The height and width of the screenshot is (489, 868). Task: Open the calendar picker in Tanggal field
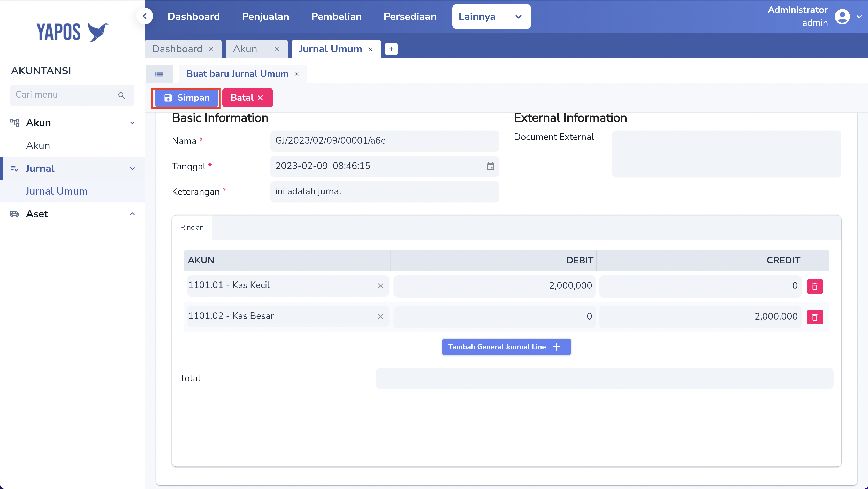[x=490, y=166]
